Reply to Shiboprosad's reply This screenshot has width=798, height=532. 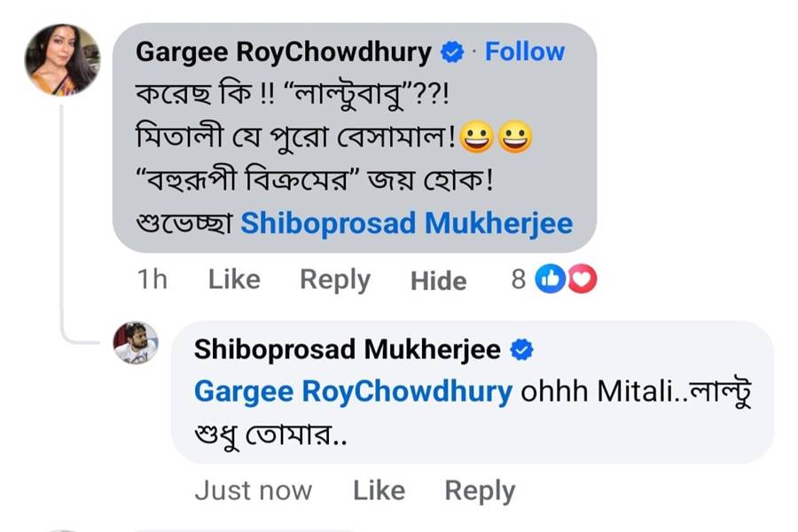[480, 489]
